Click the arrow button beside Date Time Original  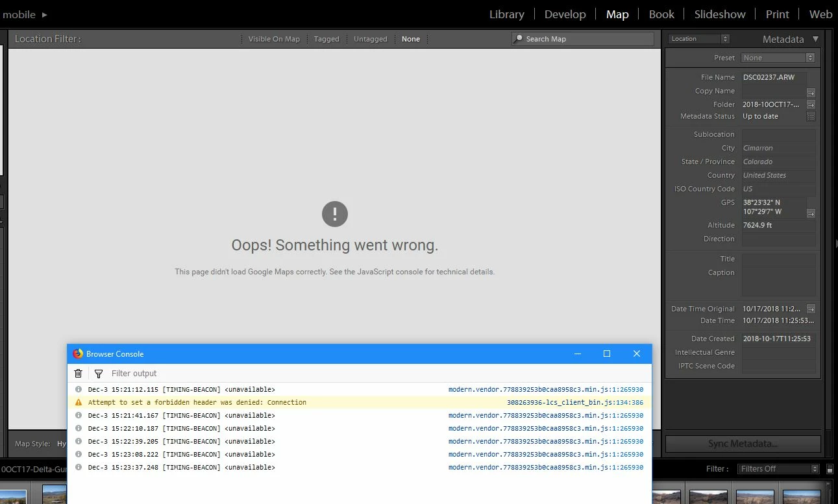(811, 309)
